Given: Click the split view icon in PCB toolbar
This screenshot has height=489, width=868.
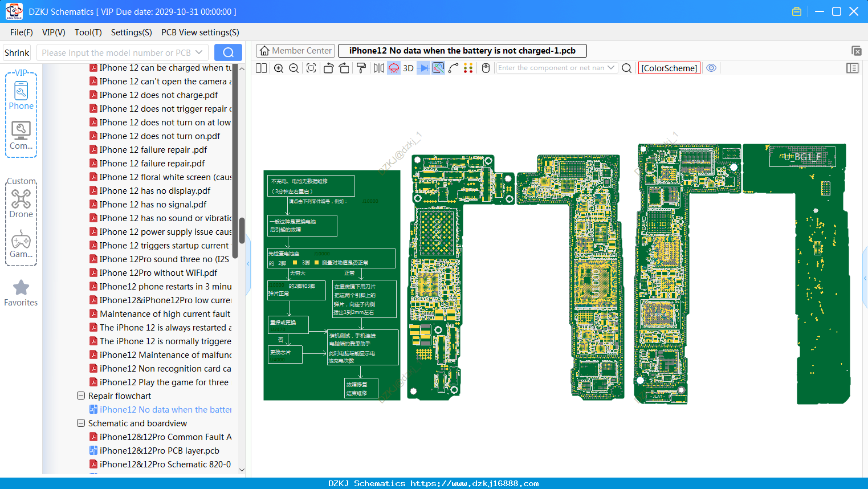Looking at the screenshot, I should (261, 68).
